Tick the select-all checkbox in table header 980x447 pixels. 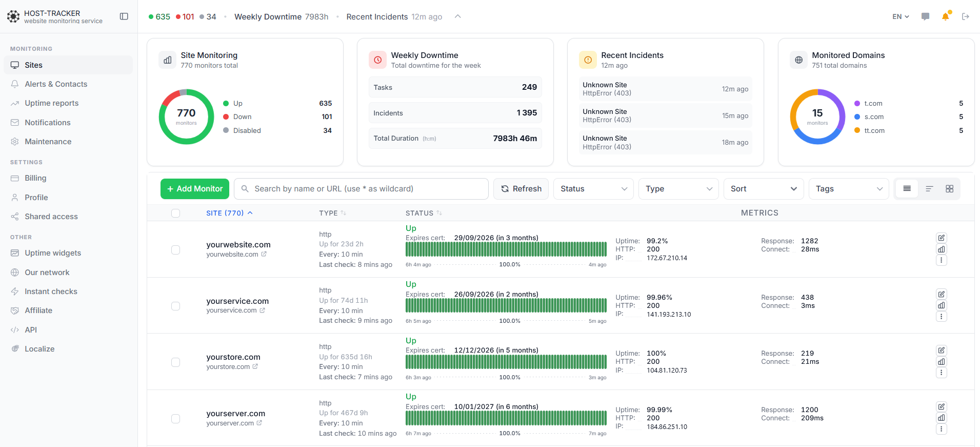click(x=176, y=213)
